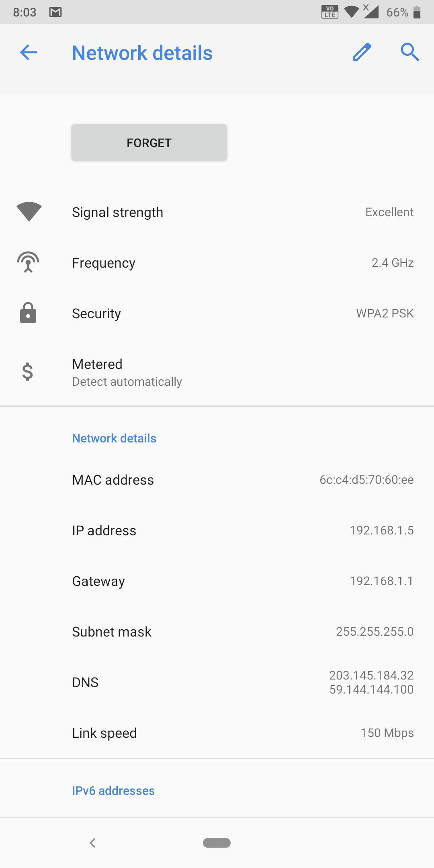The width and height of the screenshot is (434, 868).
Task: Tap the security lock icon
Action: pyautogui.click(x=28, y=313)
